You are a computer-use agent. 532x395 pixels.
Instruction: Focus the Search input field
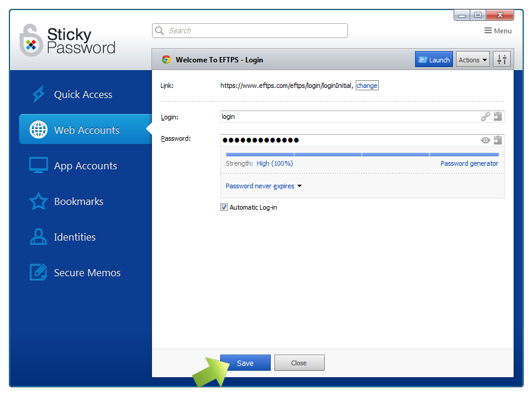pos(250,30)
